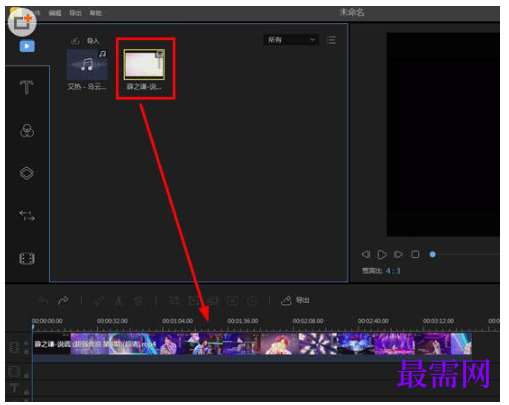Viewport: 509px width, 405px height.
Task: Open the 导出 menu in menu bar
Action: point(75,13)
